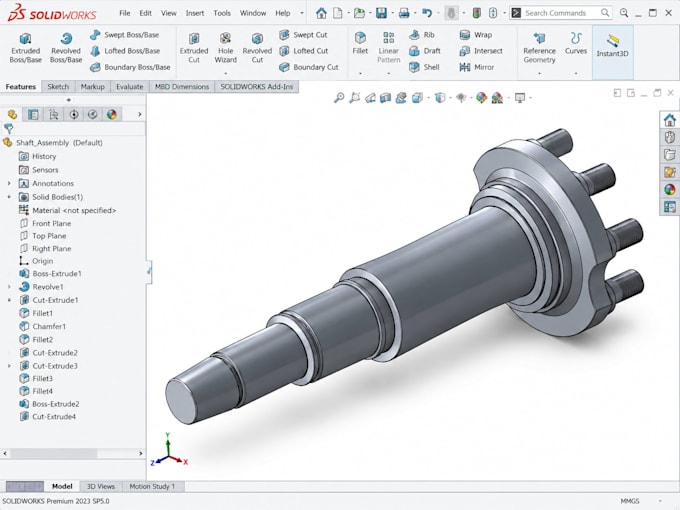The image size is (680, 510).
Task: Open the Reference Geometry dropdown arrow
Action: pyautogui.click(x=539, y=74)
